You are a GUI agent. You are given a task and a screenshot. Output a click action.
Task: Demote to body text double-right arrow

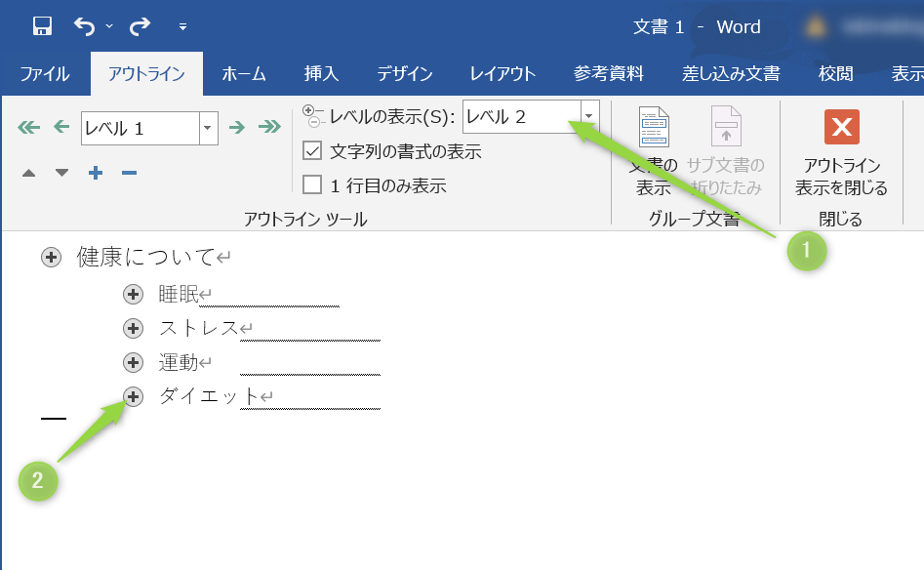[x=268, y=127]
